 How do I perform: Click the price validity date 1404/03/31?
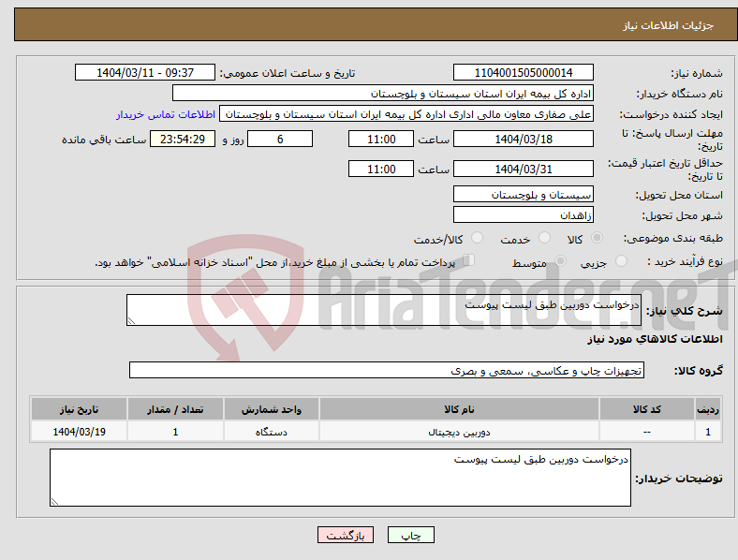pyautogui.click(x=524, y=169)
